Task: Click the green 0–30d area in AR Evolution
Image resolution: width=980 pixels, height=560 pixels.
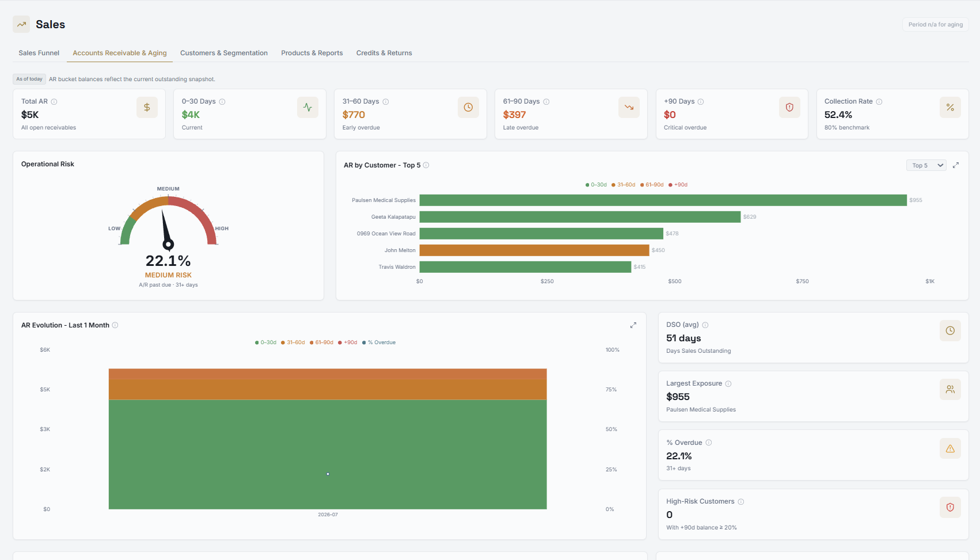Action: (x=328, y=455)
